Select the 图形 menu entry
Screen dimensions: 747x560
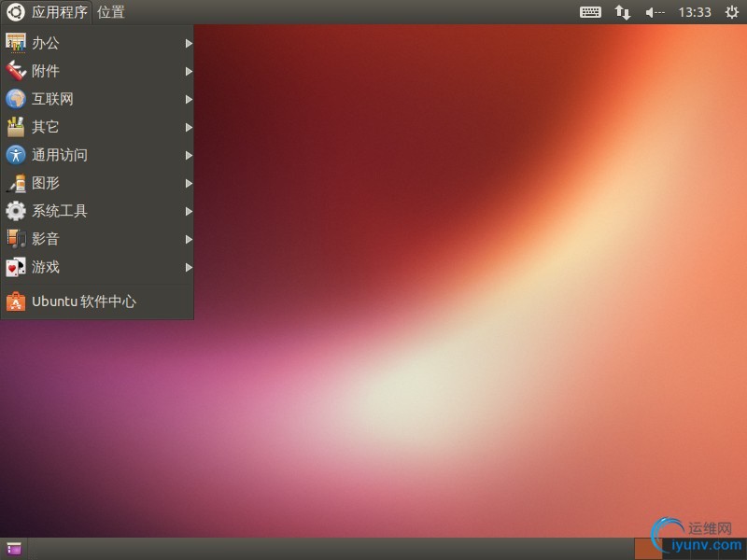(97, 183)
